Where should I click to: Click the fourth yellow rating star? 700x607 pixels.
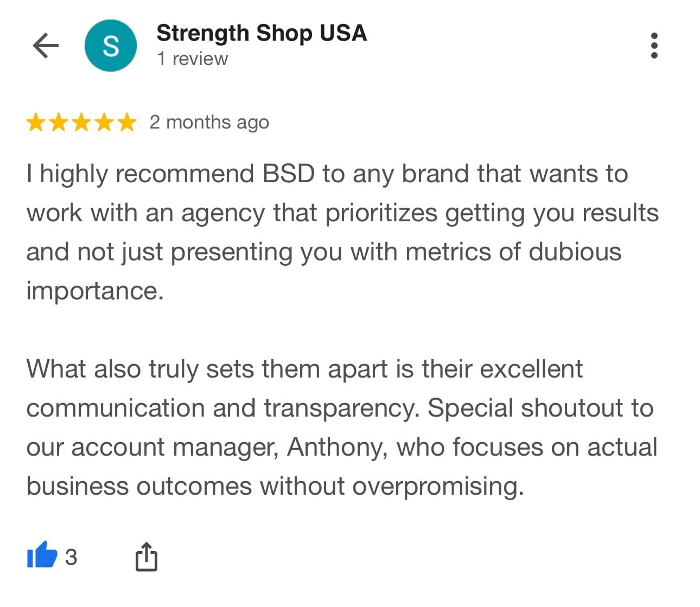pyautogui.click(x=104, y=123)
